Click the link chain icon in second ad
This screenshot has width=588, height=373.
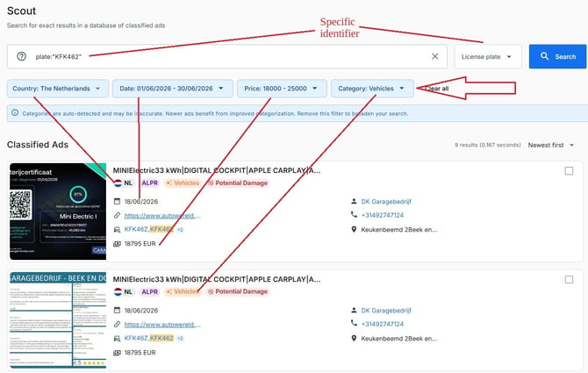tap(117, 324)
